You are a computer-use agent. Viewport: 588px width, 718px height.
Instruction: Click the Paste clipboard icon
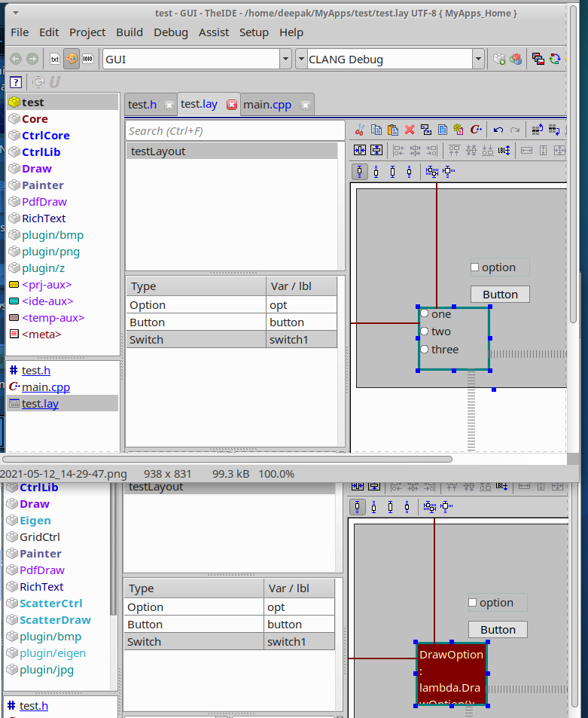pyautogui.click(x=392, y=130)
